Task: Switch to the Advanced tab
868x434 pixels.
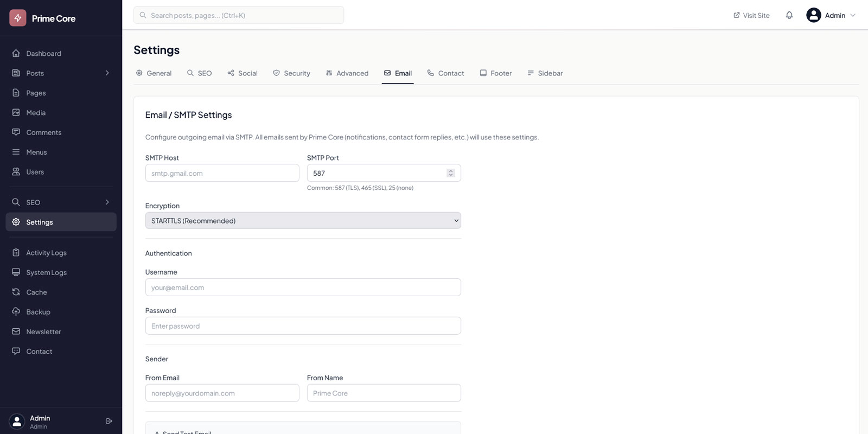Action: (x=347, y=73)
